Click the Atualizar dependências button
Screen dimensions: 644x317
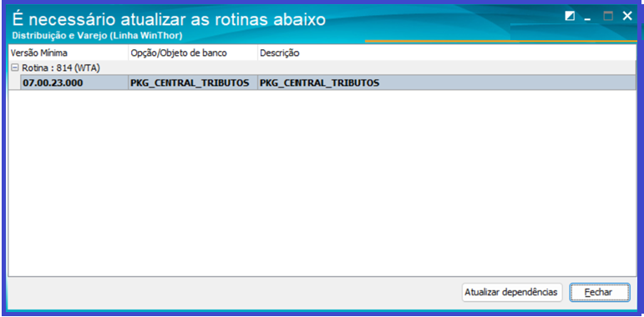pos(512,293)
